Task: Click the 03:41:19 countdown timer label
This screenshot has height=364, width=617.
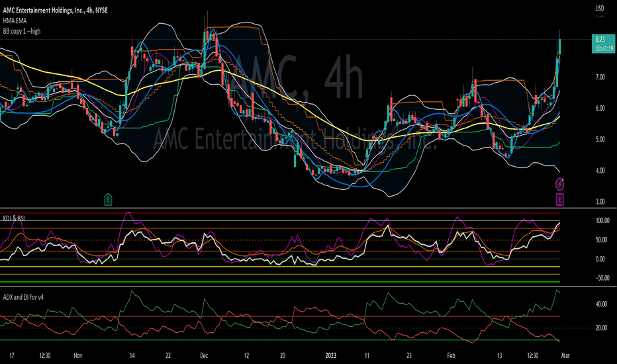Action: [604, 49]
